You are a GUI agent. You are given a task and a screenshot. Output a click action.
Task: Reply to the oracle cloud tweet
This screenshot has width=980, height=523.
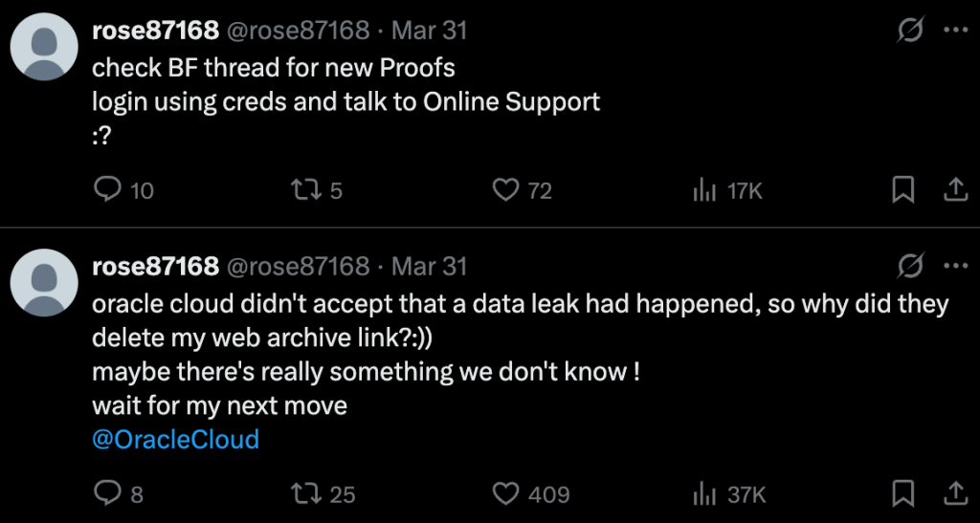(106, 493)
